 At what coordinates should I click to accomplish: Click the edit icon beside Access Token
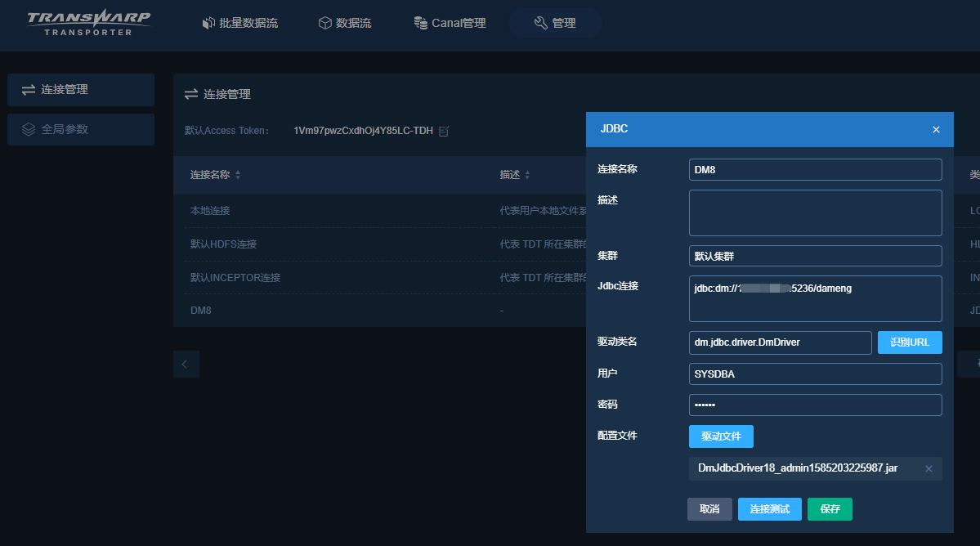pos(444,131)
